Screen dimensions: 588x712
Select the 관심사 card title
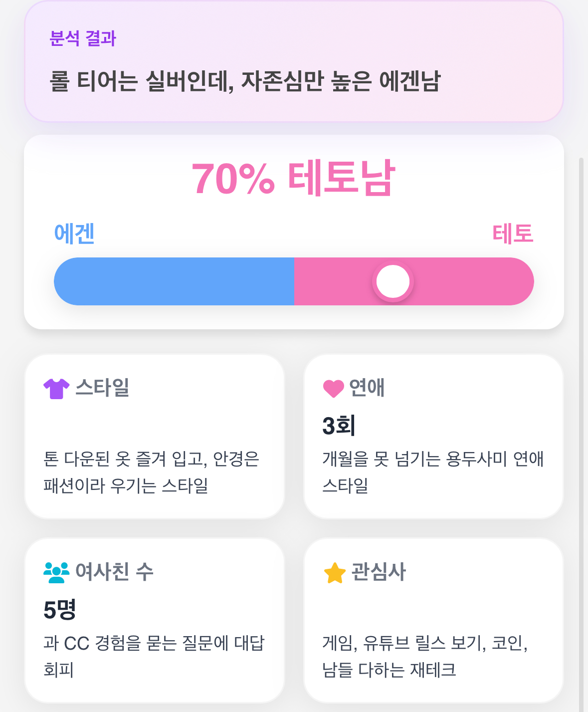pyautogui.click(x=379, y=571)
